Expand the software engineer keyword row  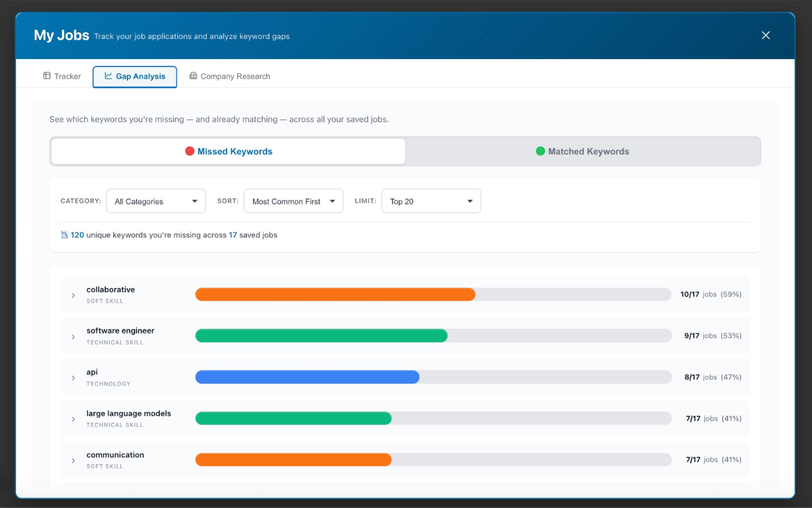click(x=74, y=337)
